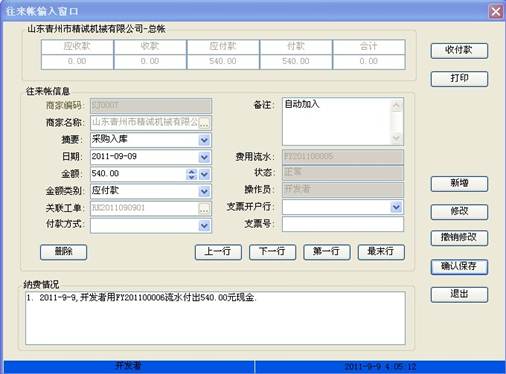
Task: Open the 商家名称 lookup ellipsis button
Action: pos(204,123)
